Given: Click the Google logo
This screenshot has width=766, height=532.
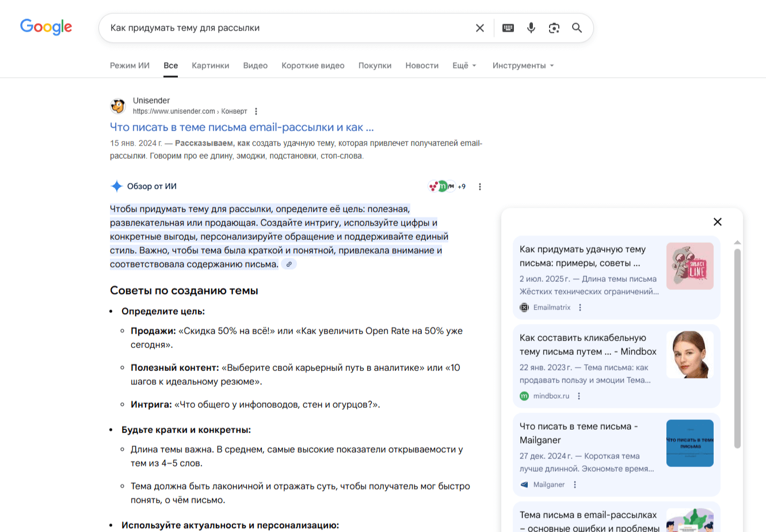Looking at the screenshot, I should point(46,26).
